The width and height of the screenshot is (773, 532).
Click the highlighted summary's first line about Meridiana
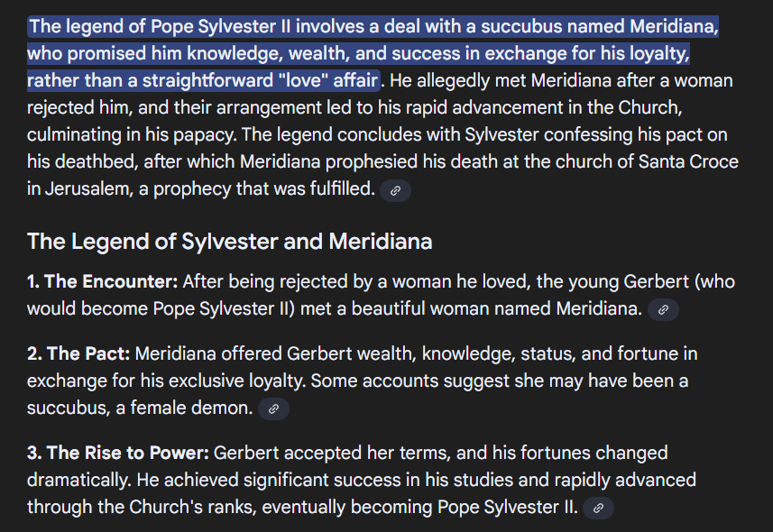click(373, 27)
